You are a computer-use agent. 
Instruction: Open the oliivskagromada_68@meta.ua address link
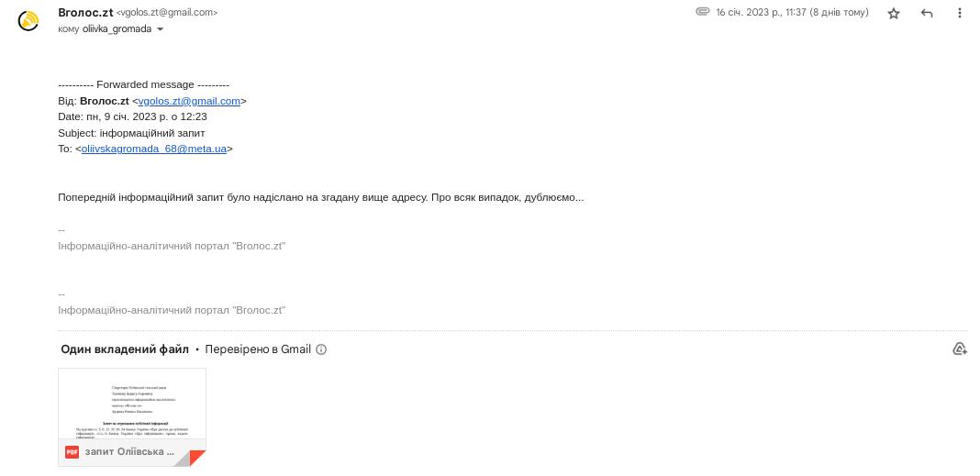tap(154, 149)
